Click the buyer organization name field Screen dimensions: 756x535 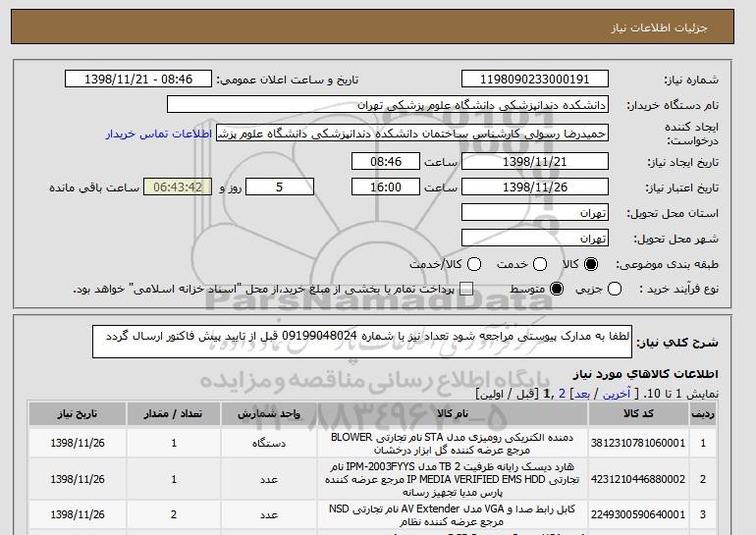(x=388, y=105)
